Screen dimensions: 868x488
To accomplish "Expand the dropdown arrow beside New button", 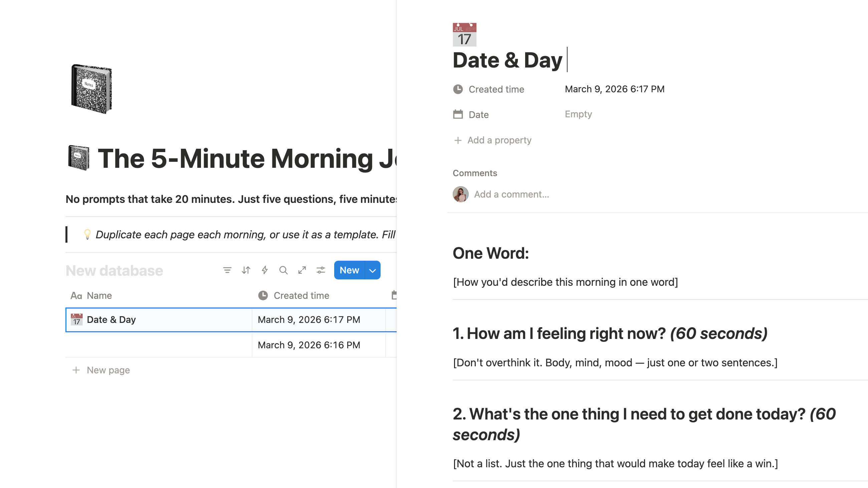I will 373,270.
